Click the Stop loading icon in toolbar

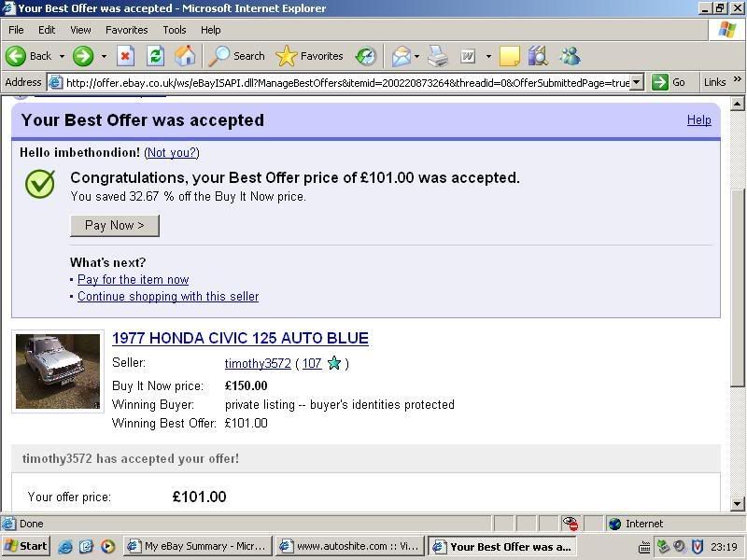tap(125, 56)
